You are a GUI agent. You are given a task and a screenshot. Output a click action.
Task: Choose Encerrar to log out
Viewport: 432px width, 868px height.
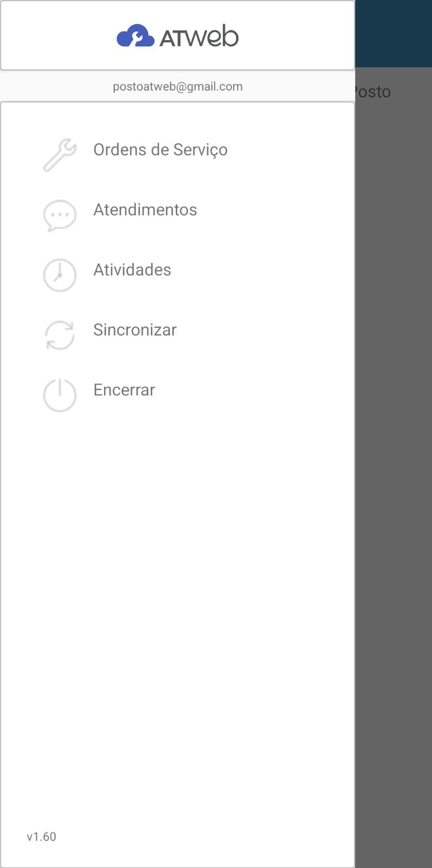click(124, 390)
